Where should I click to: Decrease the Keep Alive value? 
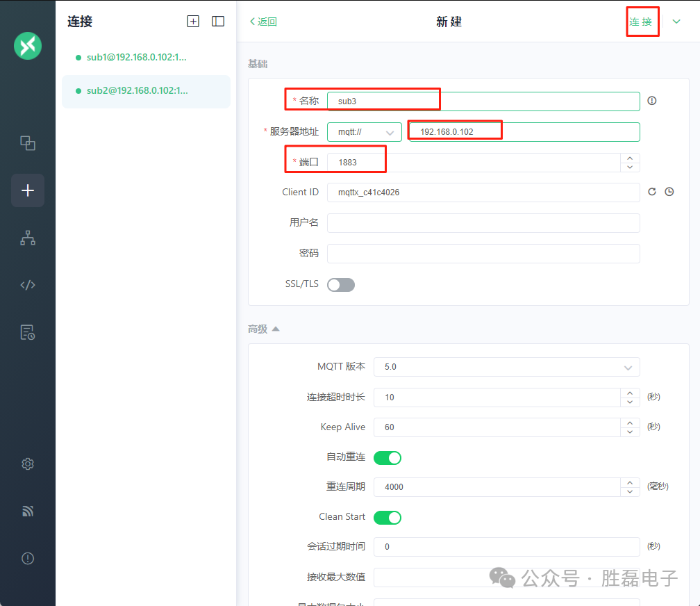630,432
